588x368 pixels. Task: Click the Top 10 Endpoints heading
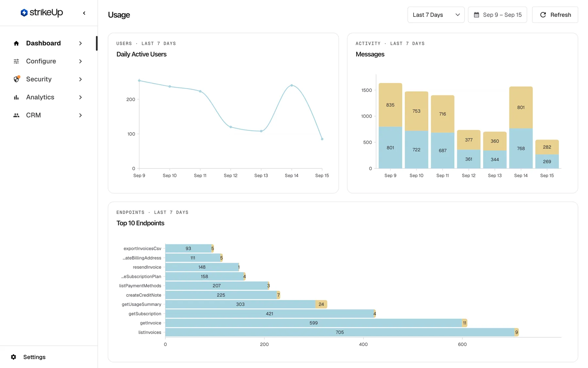140,223
